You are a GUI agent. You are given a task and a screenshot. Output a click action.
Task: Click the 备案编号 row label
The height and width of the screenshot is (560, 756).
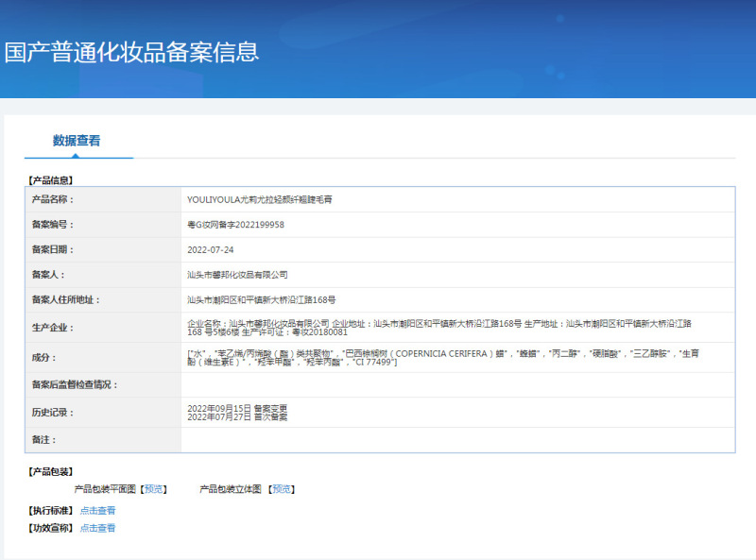click(53, 225)
